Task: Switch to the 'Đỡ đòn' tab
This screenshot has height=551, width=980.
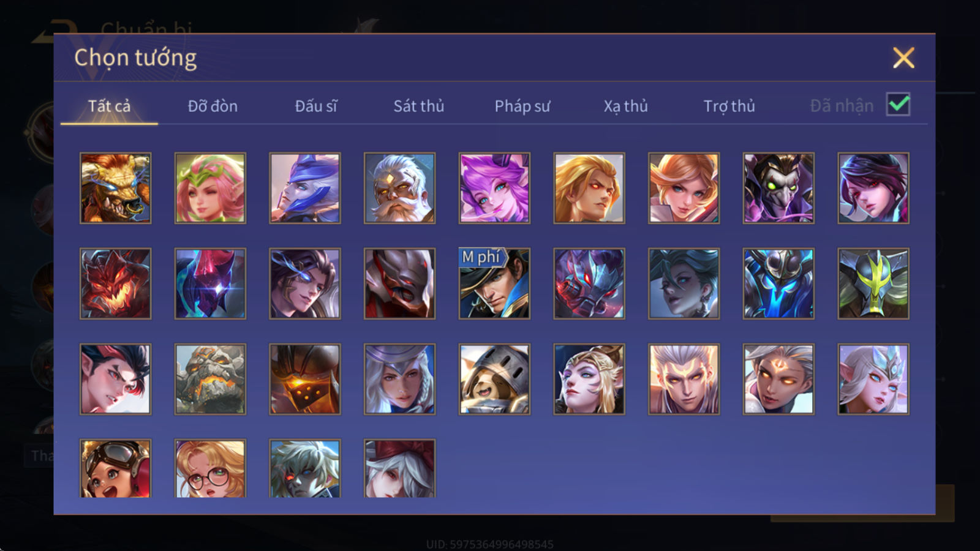Action: click(213, 106)
